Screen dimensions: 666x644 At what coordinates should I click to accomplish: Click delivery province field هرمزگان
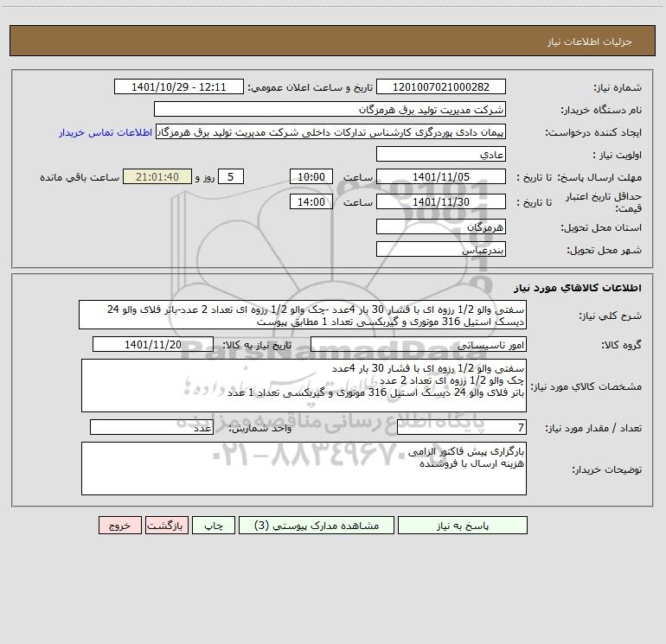click(441, 226)
